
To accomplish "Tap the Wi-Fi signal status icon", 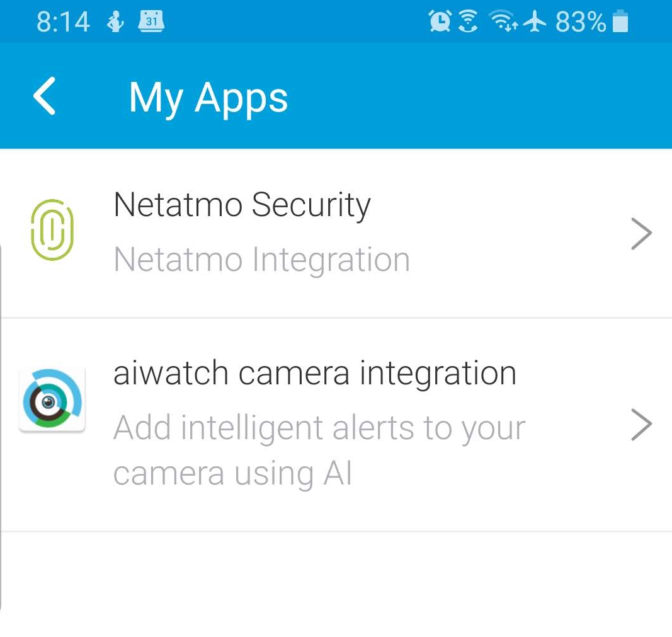I will point(504,21).
